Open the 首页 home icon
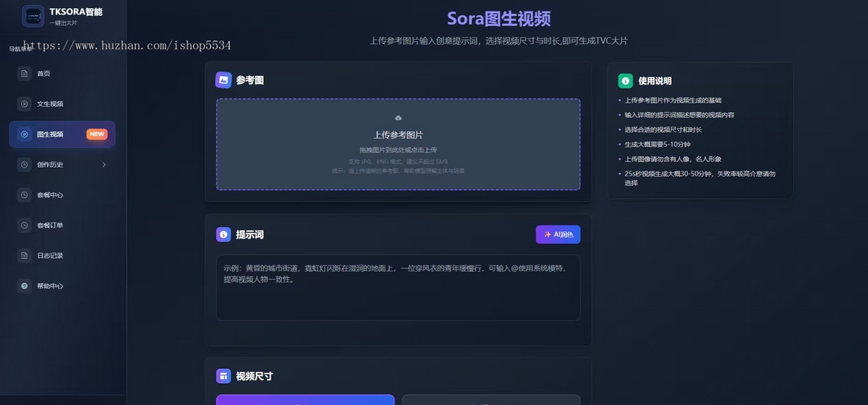The width and height of the screenshot is (868, 405). (x=25, y=74)
